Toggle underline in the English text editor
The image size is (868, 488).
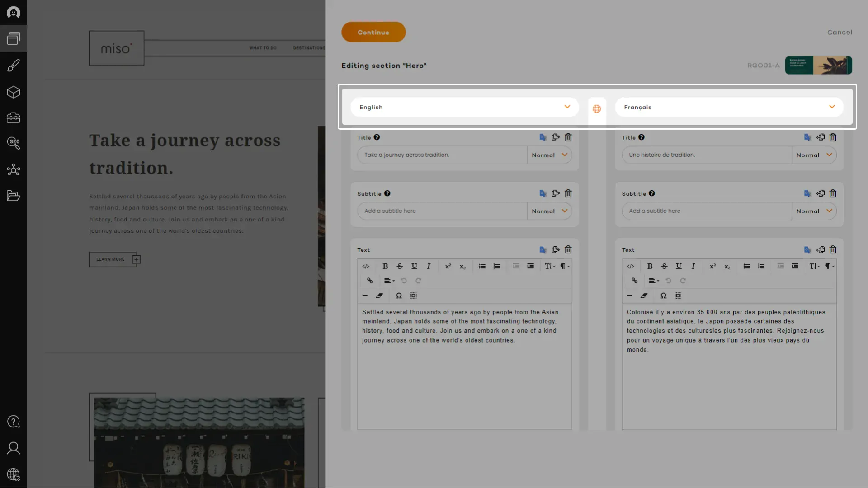[414, 266]
